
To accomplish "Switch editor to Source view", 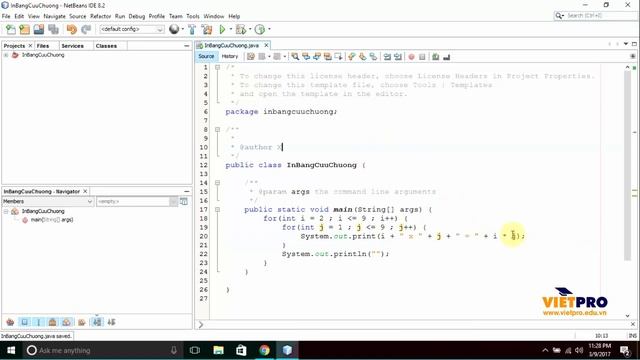I will click(206, 57).
